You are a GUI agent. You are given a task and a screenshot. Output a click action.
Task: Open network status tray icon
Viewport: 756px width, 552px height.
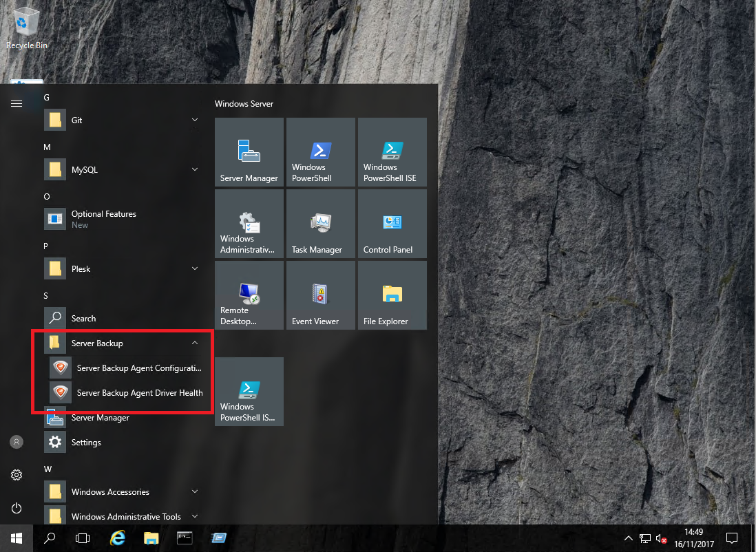644,538
